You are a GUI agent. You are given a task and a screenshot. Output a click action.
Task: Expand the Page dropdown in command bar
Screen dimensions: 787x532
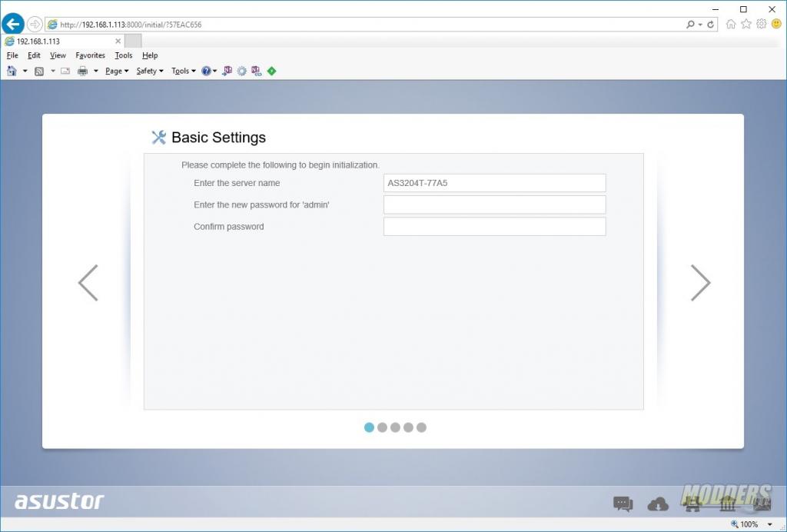pyautogui.click(x=117, y=71)
